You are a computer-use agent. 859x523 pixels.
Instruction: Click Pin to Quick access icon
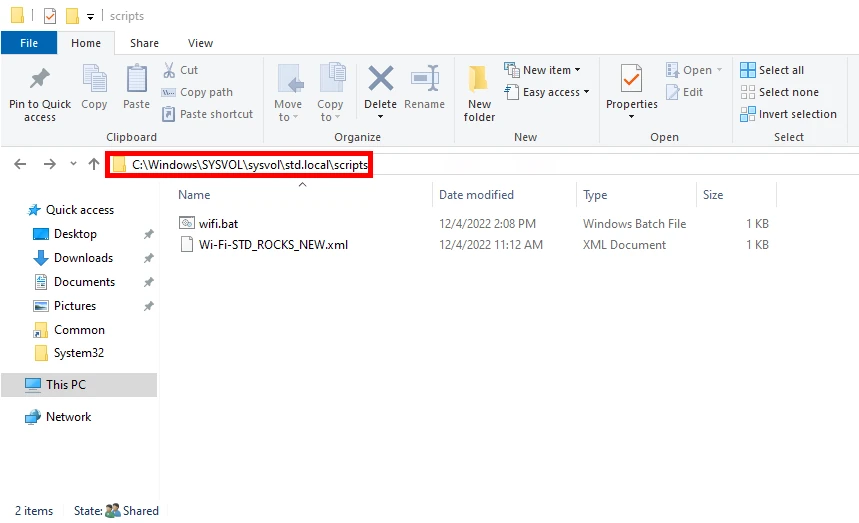point(39,79)
